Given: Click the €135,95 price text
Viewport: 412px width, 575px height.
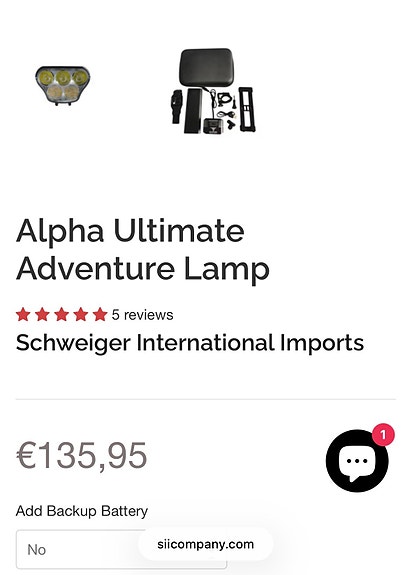Looking at the screenshot, I should (81, 456).
